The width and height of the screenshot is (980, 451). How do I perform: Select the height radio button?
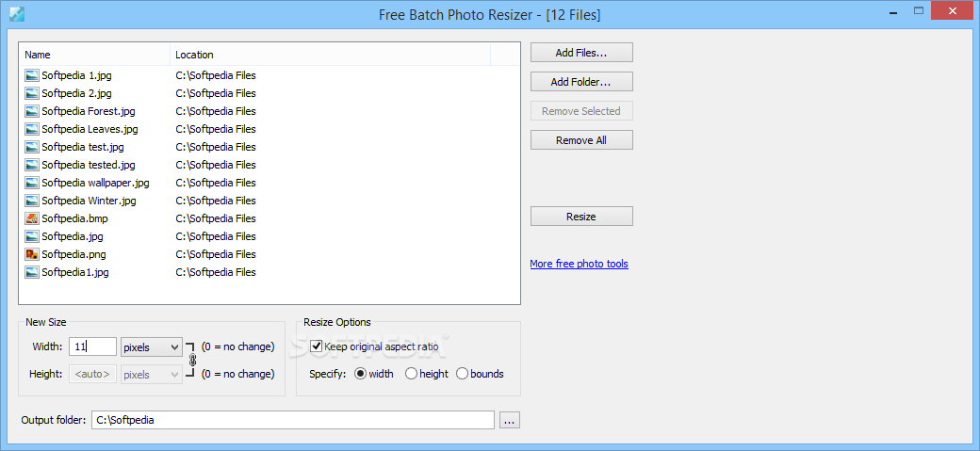[x=411, y=374]
